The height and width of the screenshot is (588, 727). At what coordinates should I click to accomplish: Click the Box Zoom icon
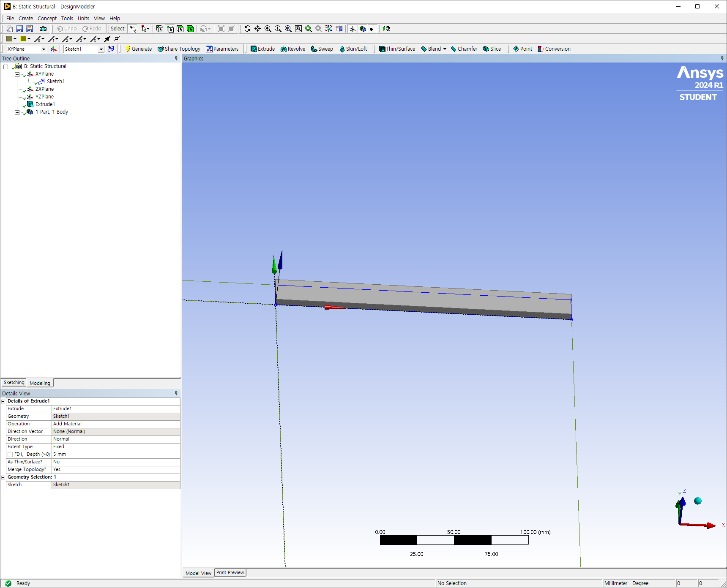coord(278,29)
